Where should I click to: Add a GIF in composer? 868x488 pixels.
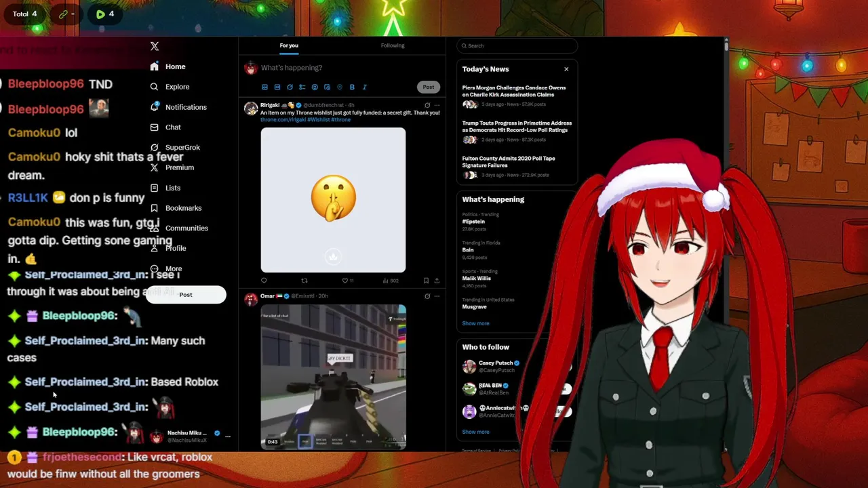tap(277, 87)
